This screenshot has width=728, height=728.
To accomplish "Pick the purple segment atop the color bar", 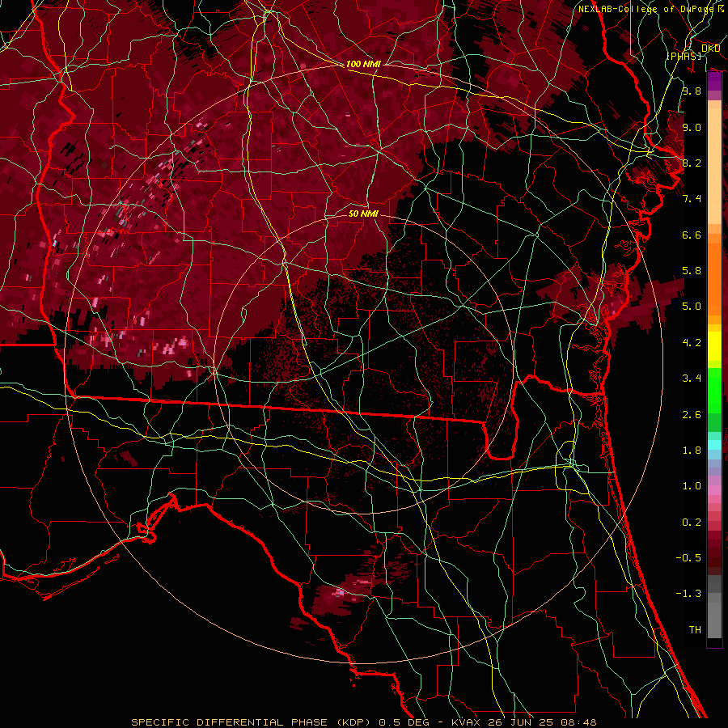I will click(x=714, y=82).
